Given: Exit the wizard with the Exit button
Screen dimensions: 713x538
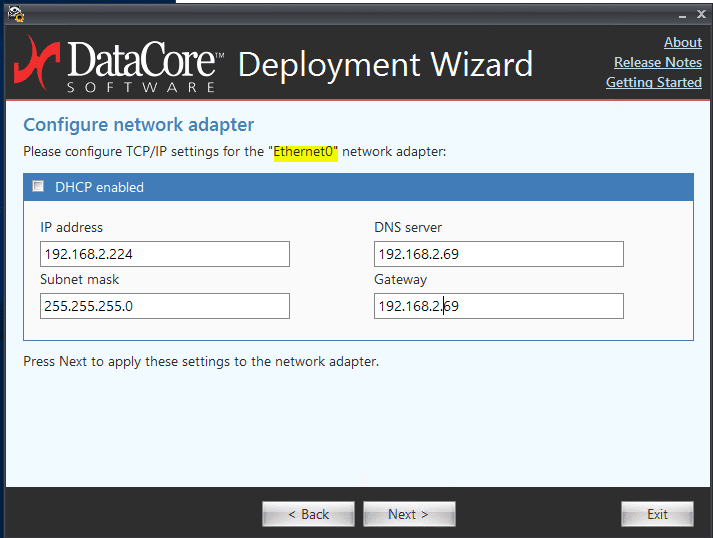Looking at the screenshot, I should click(x=657, y=514).
